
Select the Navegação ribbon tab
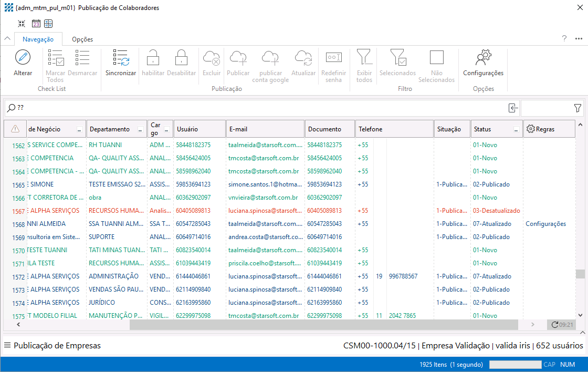(38, 39)
